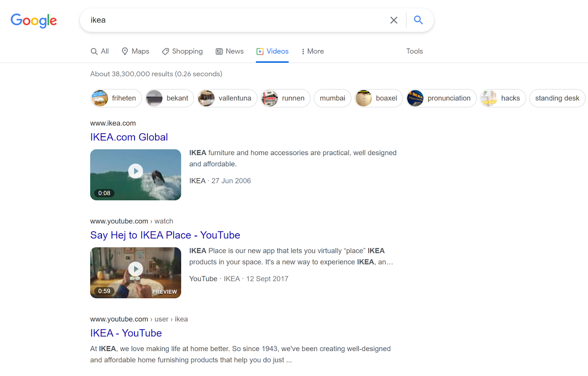
Task: Play the surfing video thumbnail
Action: (136, 175)
